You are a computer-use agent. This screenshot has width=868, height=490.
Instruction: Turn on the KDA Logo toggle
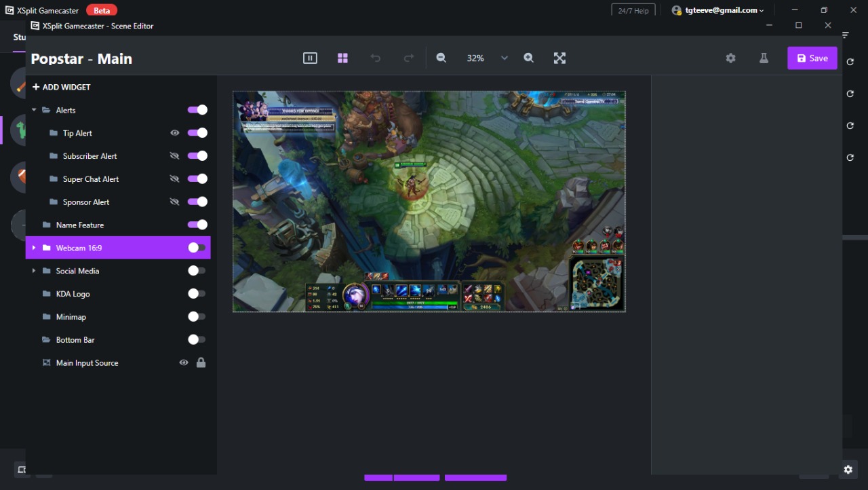197,294
